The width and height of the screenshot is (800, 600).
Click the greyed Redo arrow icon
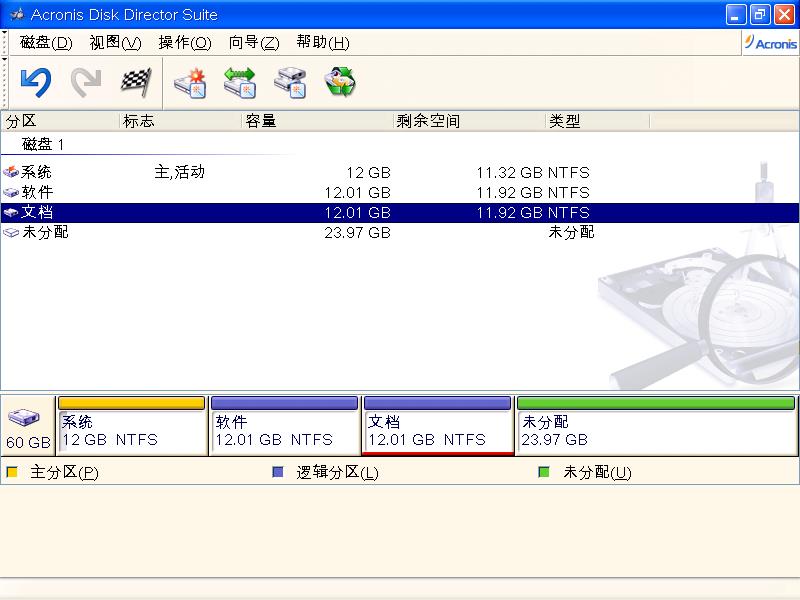pyautogui.click(x=86, y=82)
